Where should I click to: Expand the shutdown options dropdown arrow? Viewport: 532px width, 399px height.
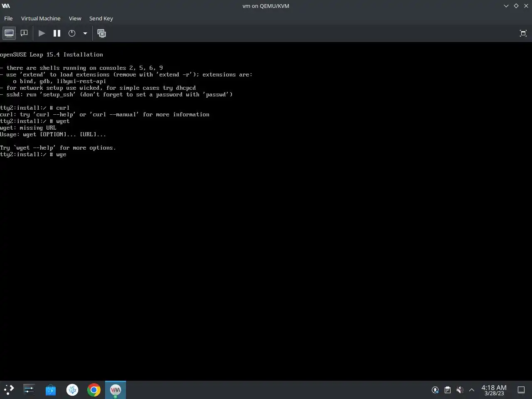tap(85, 33)
